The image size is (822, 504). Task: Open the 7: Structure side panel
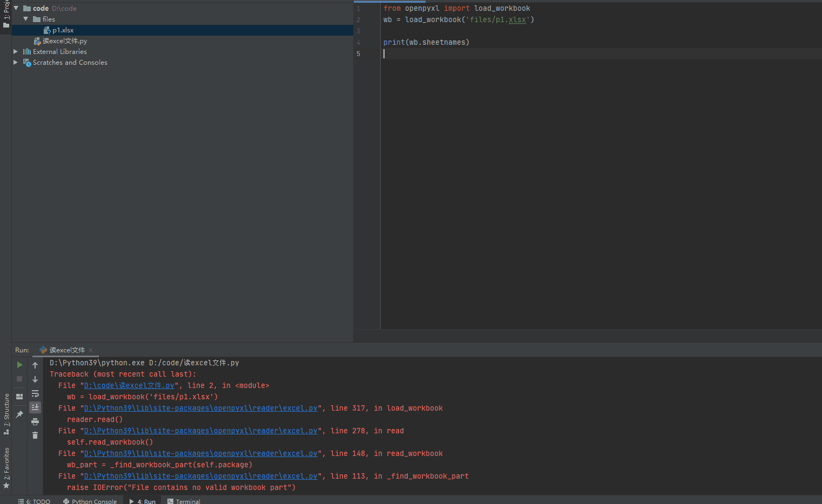[x=6, y=414]
